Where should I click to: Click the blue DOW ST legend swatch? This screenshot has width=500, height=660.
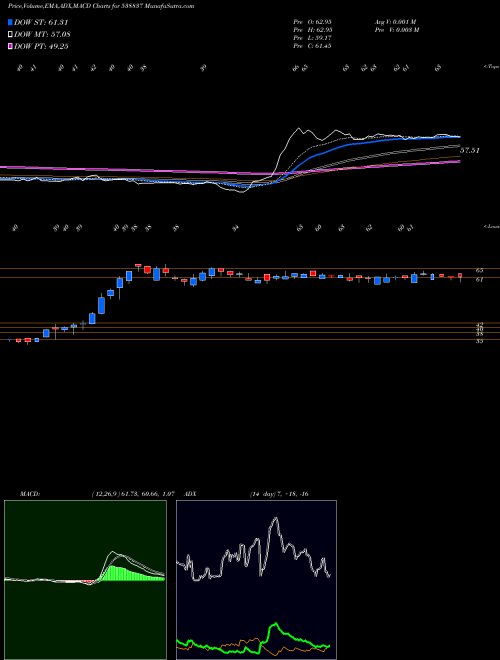coord(11,22)
